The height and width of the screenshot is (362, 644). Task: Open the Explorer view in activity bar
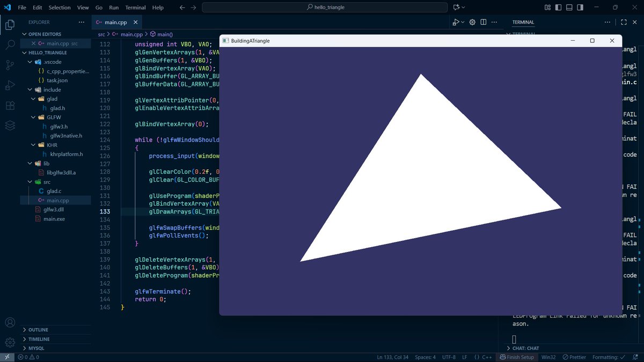(10, 25)
